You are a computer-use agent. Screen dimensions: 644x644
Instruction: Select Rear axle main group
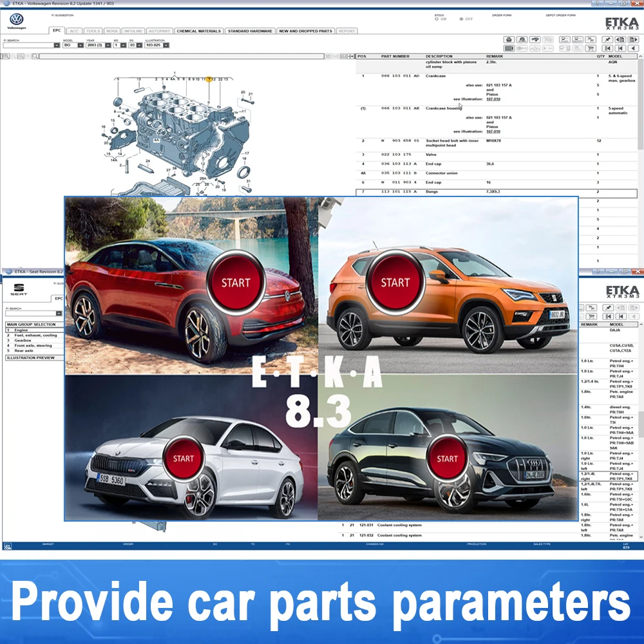(x=34, y=351)
